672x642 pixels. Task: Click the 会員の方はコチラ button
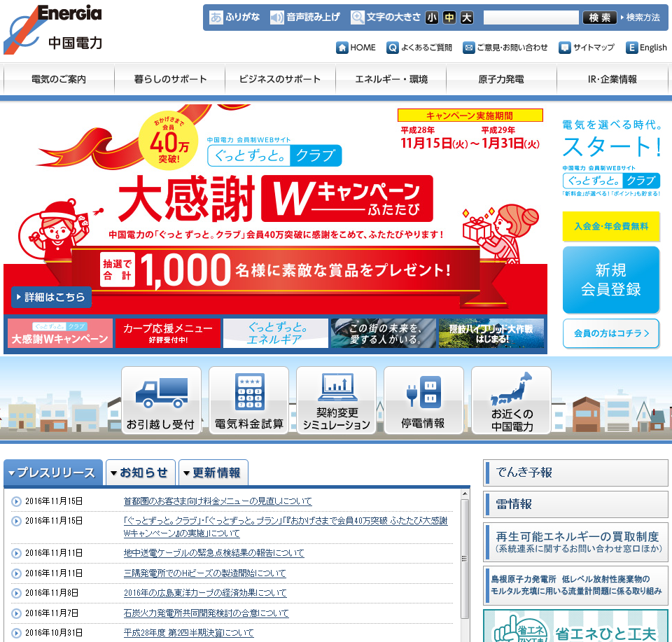pyautogui.click(x=610, y=333)
